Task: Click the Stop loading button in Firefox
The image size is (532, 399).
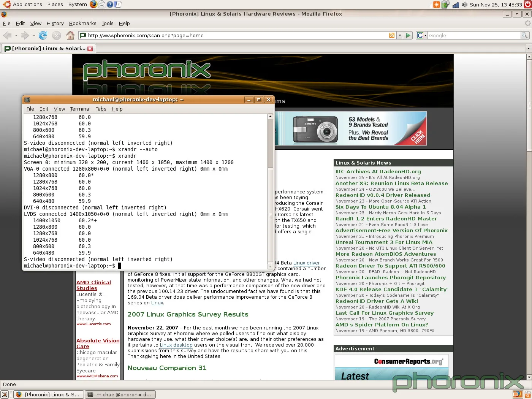Action: coord(57,35)
